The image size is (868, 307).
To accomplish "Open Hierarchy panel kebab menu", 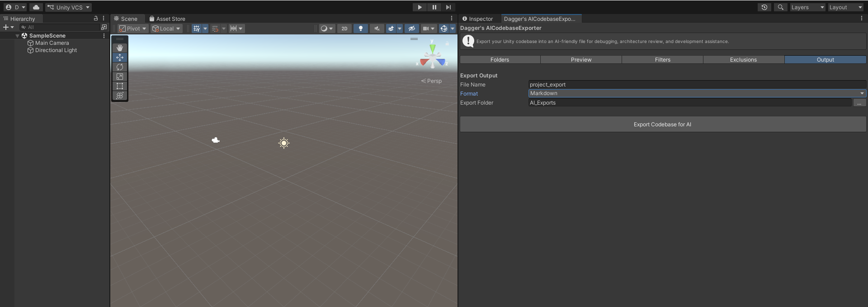I will click(104, 19).
